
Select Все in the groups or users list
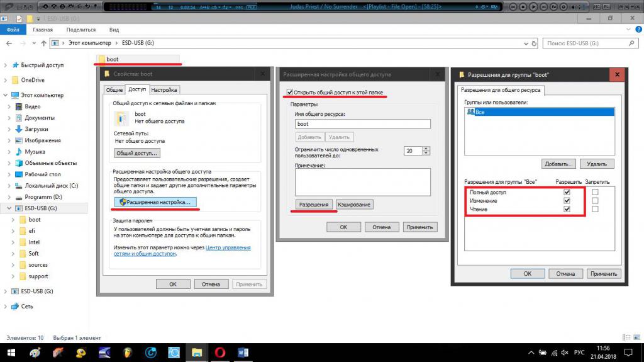coord(540,112)
